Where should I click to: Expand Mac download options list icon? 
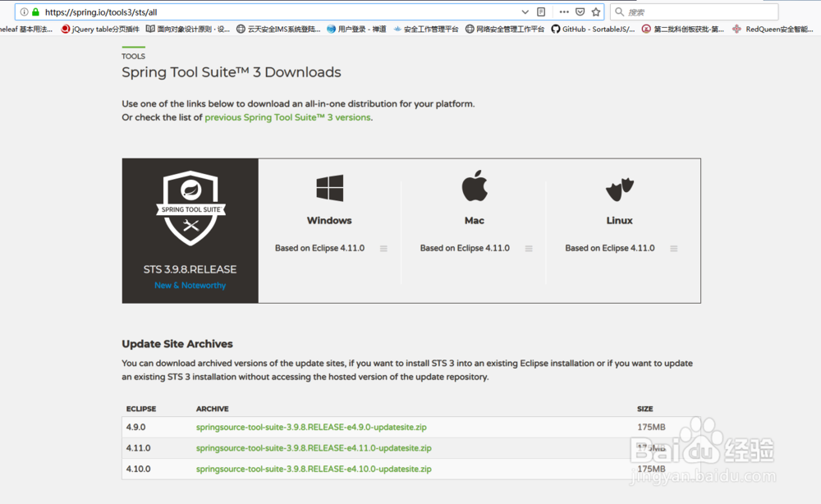[x=529, y=249]
